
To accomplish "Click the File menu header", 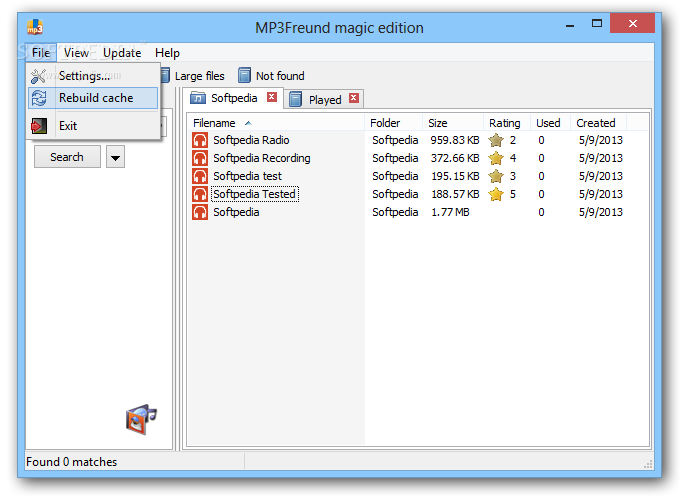I will click(41, 53).
